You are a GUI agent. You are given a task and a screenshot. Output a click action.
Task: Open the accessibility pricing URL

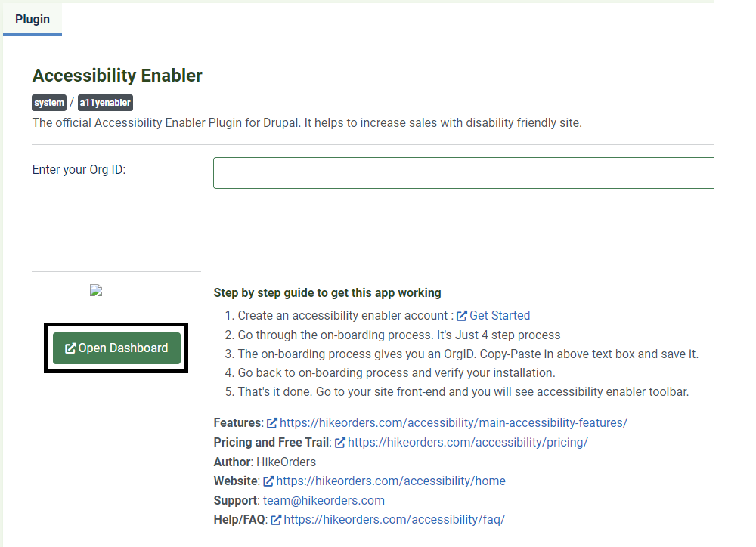click(x=468, y=443)
